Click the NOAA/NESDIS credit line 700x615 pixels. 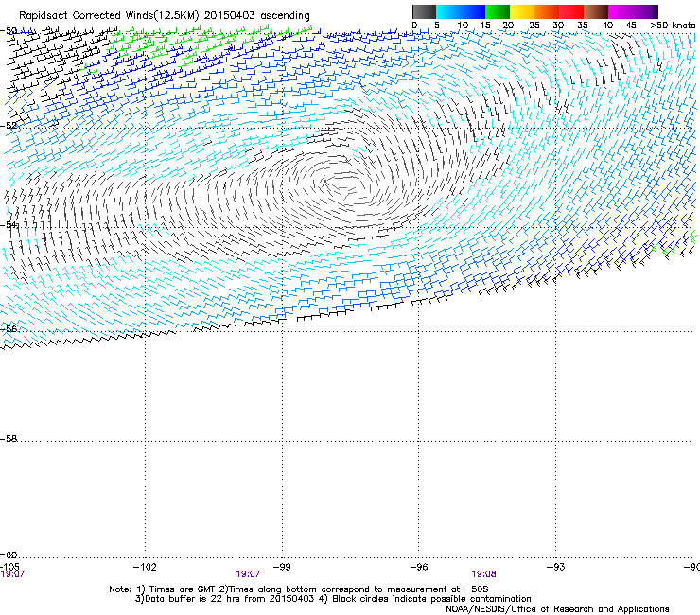[x=557, y=609]
